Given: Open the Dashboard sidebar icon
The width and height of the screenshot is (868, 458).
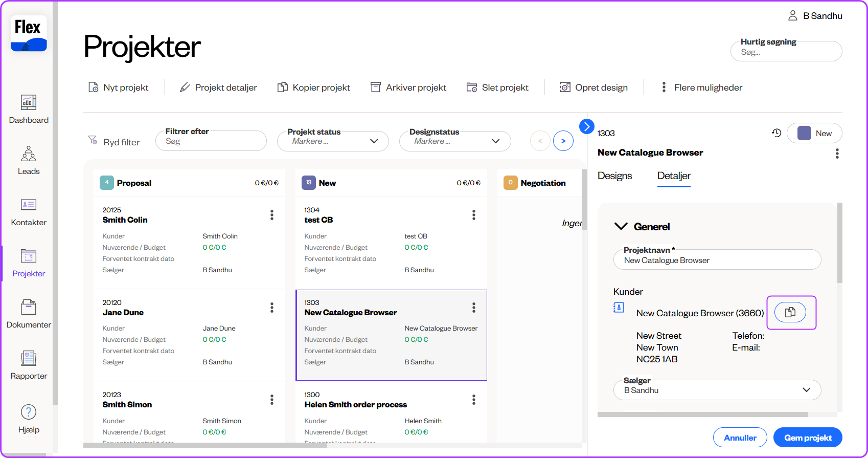Looking at the screenshot, I should [29, 103].
